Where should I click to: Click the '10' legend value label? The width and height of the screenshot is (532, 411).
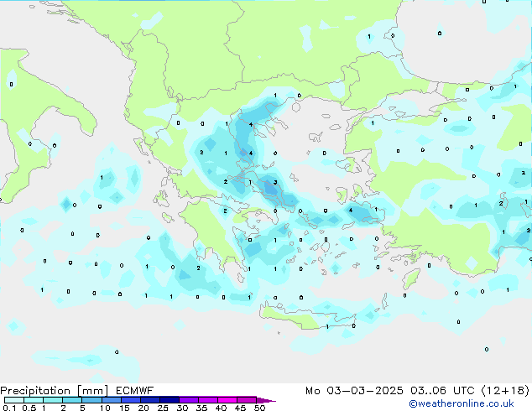coord(105,408)
